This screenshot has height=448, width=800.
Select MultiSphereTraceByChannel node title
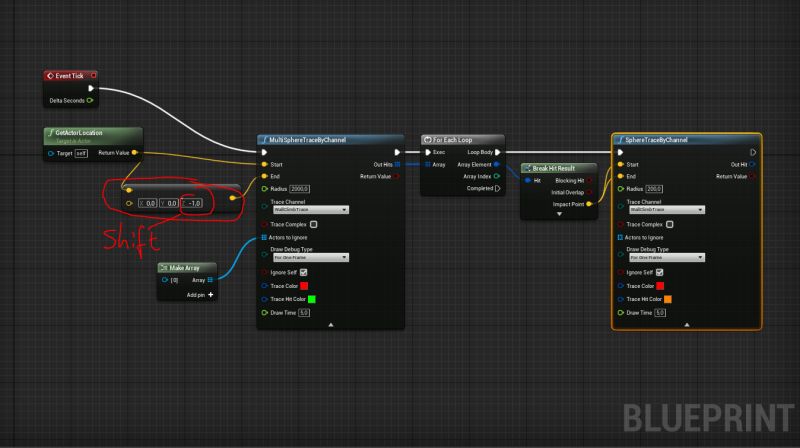tap(307, 140)
